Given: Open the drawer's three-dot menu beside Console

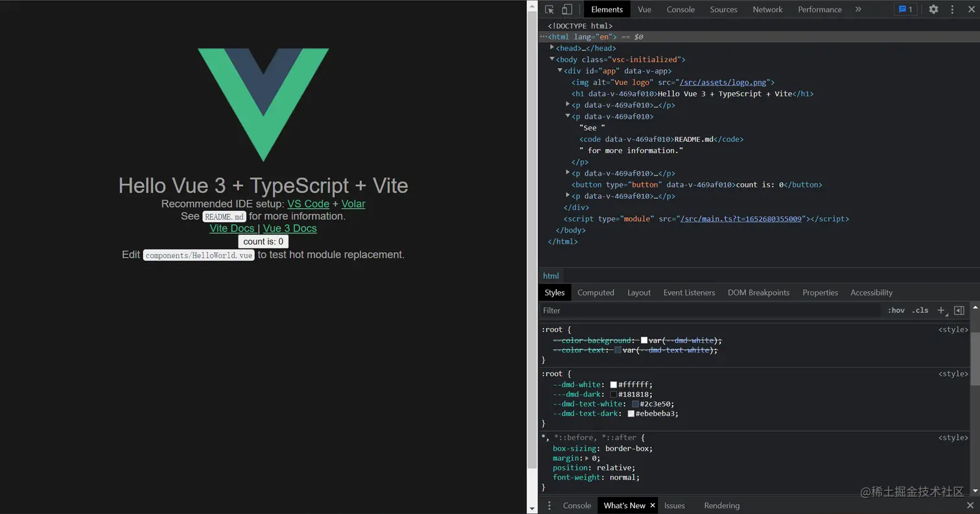Looking at the screenshot, I should click(549, 506).
